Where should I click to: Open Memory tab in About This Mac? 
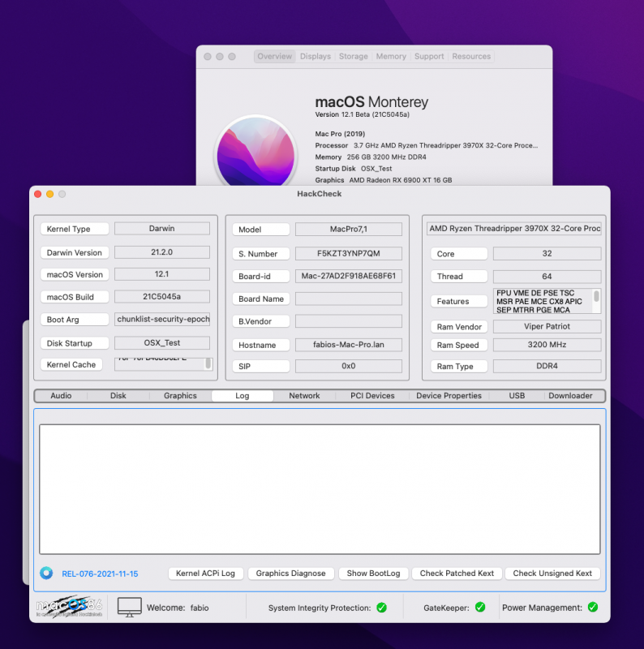pos(391,56)
